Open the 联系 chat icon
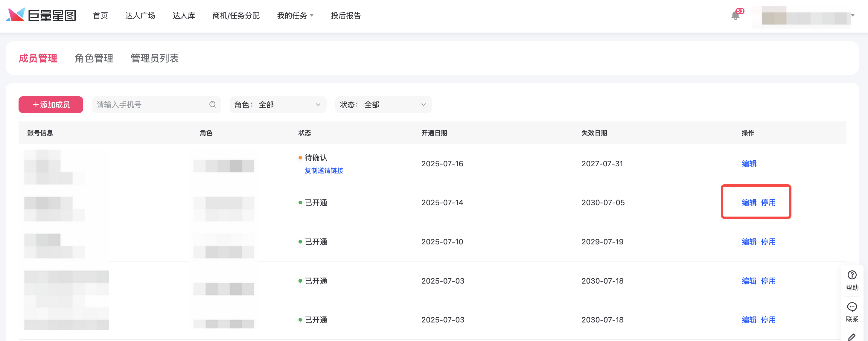Viewport: 868px width, 341px height. tap(852, 307)
